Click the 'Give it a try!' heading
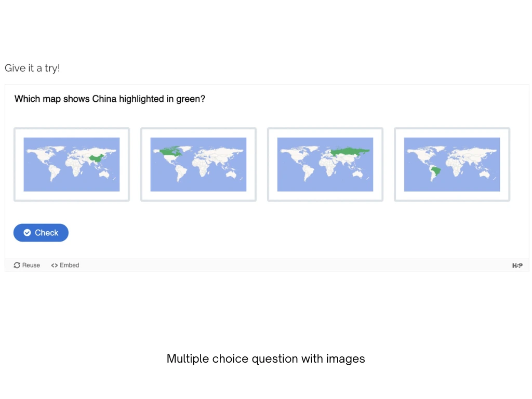The image size is (532, 399). pos(32,68)
